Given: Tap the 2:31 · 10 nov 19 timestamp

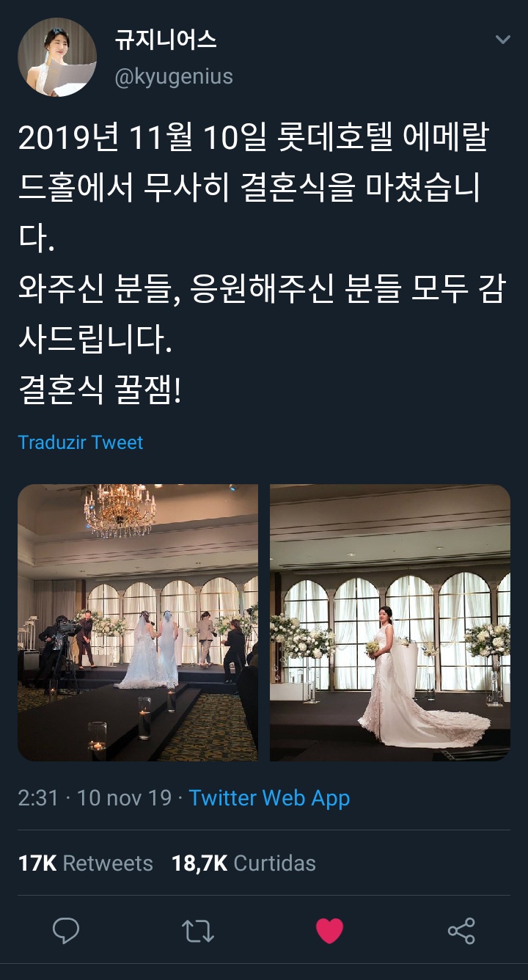Looking at the screenshot, I should point(95,798).
